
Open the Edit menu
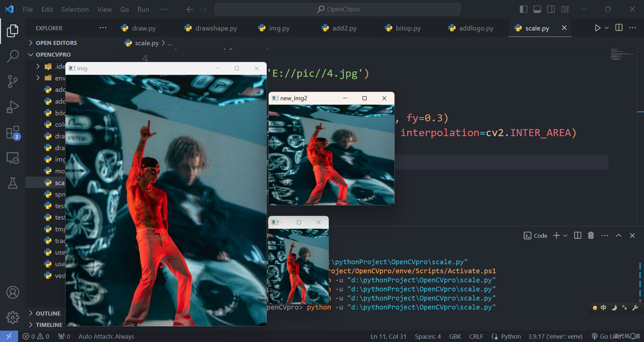(47, 9)
